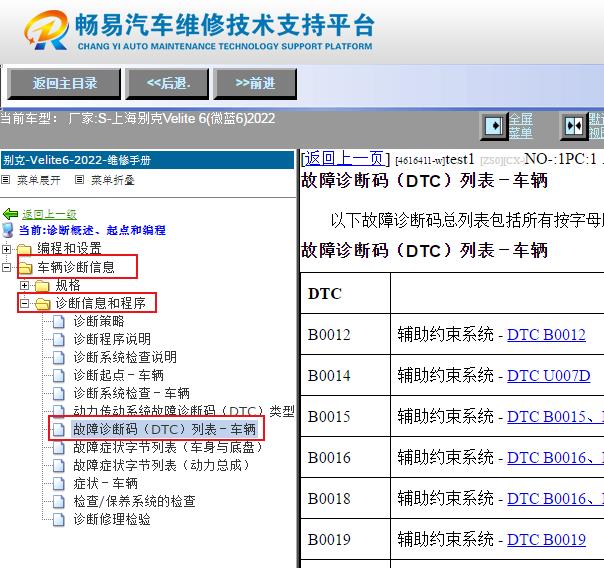
Task: Open the 诊断起点－车辆 document icon
Action: click(59, 375)
